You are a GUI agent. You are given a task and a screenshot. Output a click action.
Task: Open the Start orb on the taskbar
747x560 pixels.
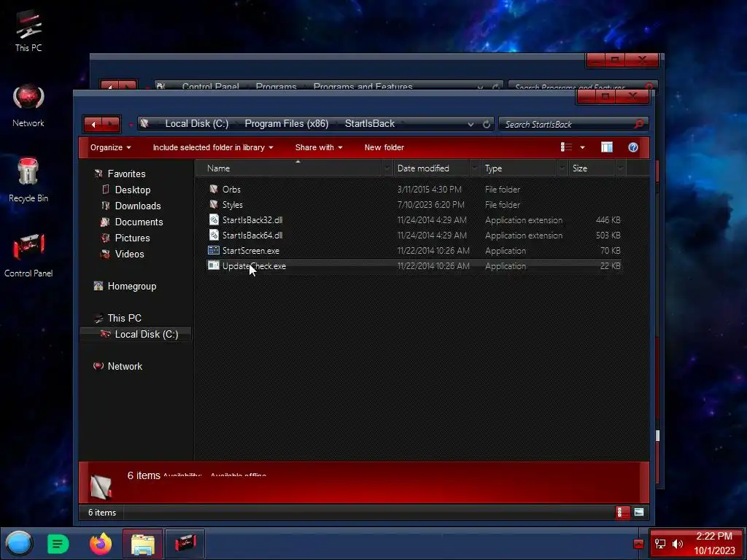pos(19,543)
